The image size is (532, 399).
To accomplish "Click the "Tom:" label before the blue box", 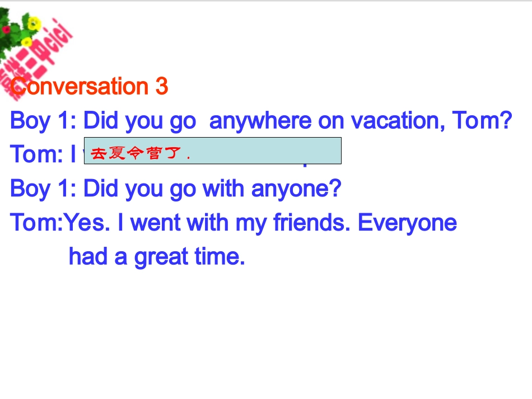I will tap(38, 155).
